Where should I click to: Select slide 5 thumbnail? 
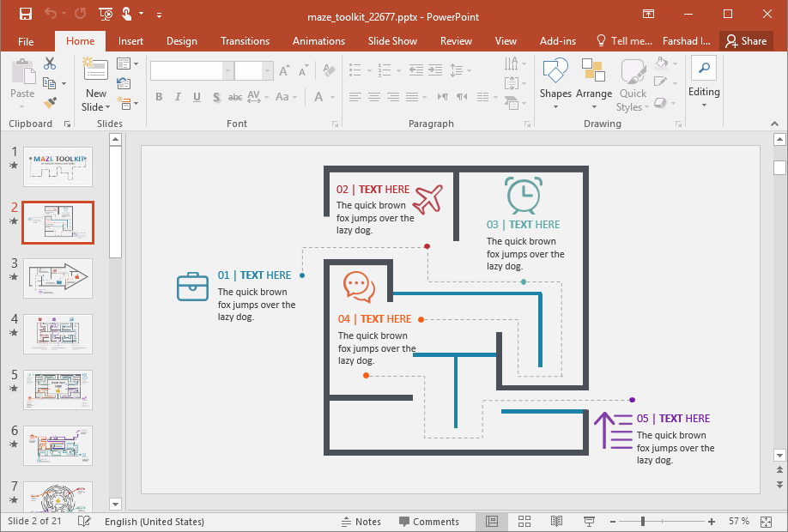point(58,390)
